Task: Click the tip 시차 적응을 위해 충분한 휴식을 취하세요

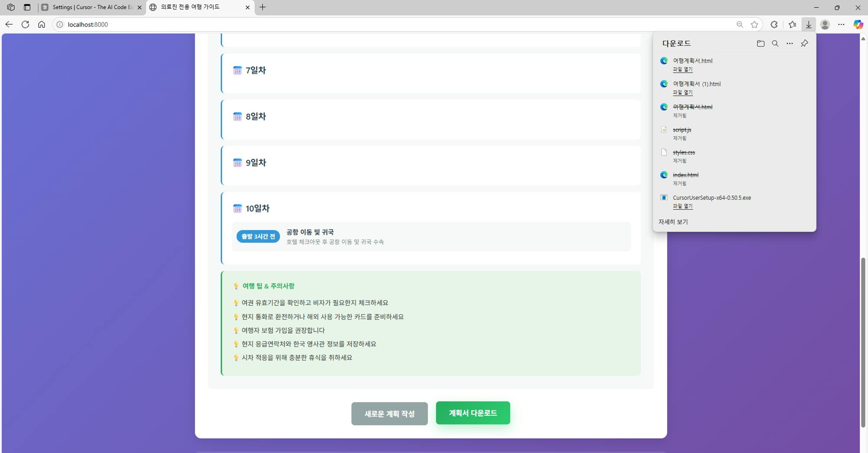Action: point(297,357)
